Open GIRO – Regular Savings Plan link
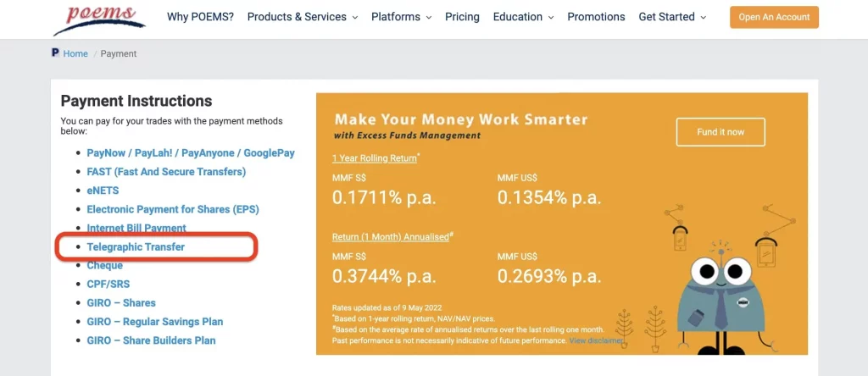 pyautogui.click(x=155, y=322)
